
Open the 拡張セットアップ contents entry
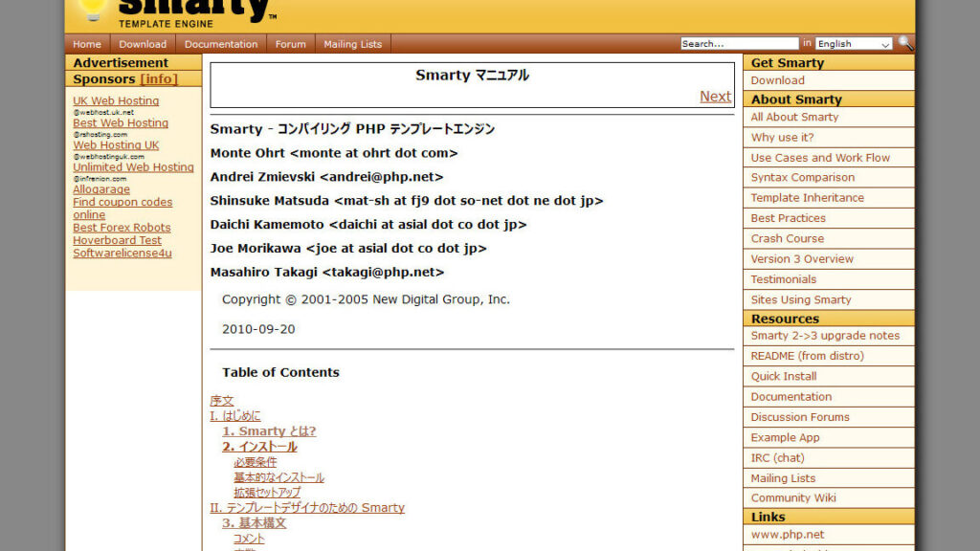267,493
